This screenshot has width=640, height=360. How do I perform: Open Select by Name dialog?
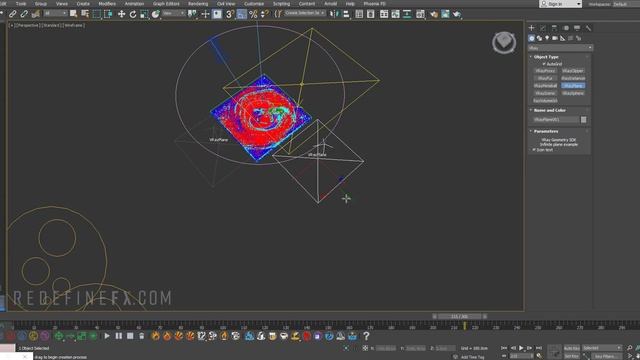pyautogui.click(x=85, y=14)
